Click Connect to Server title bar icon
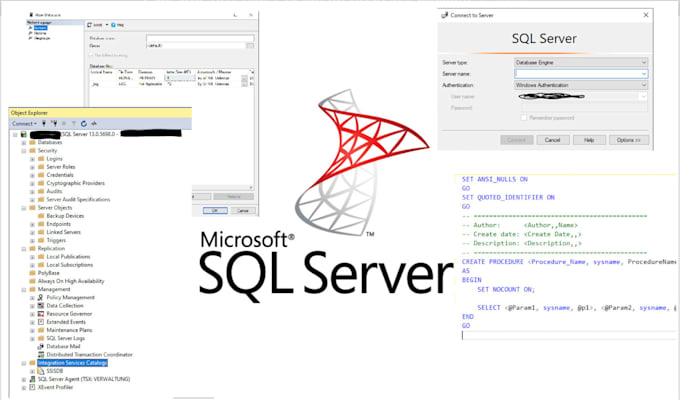This screenshot has width=680, height=400. click(445, 15)
